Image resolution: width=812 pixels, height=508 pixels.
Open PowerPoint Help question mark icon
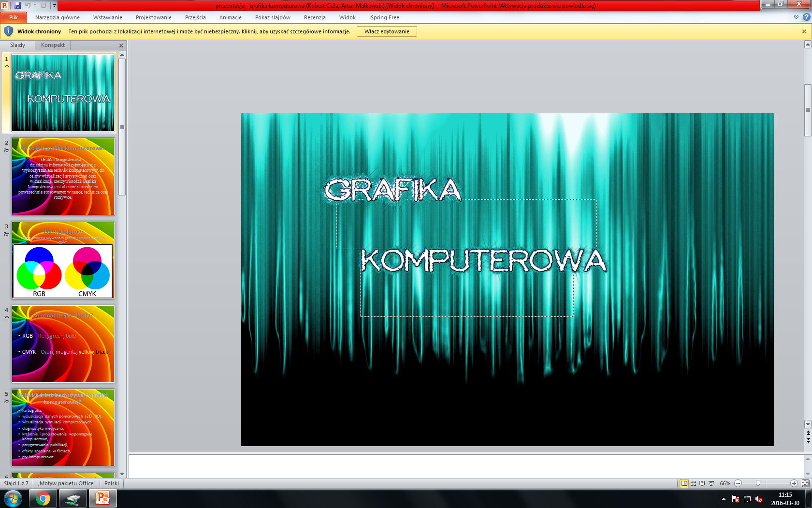click(x=806, y=17)
